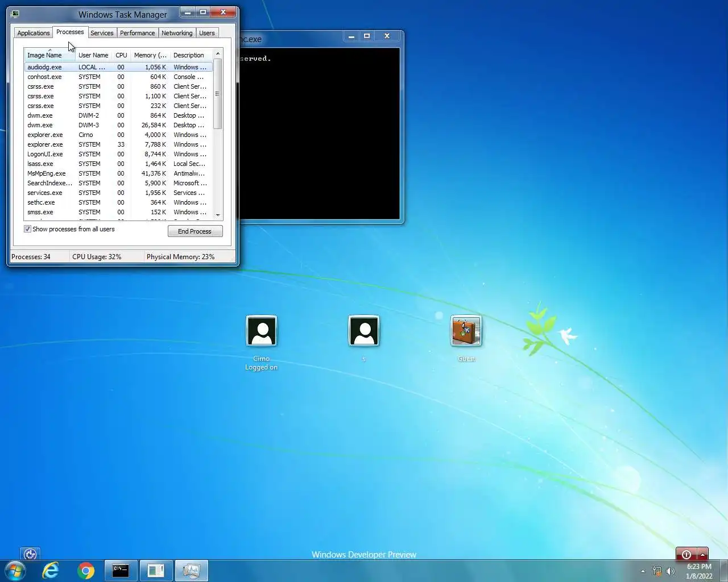The image size is (728, 582).
Task: Click process list scroll down arrow
Action: point(218,215)
